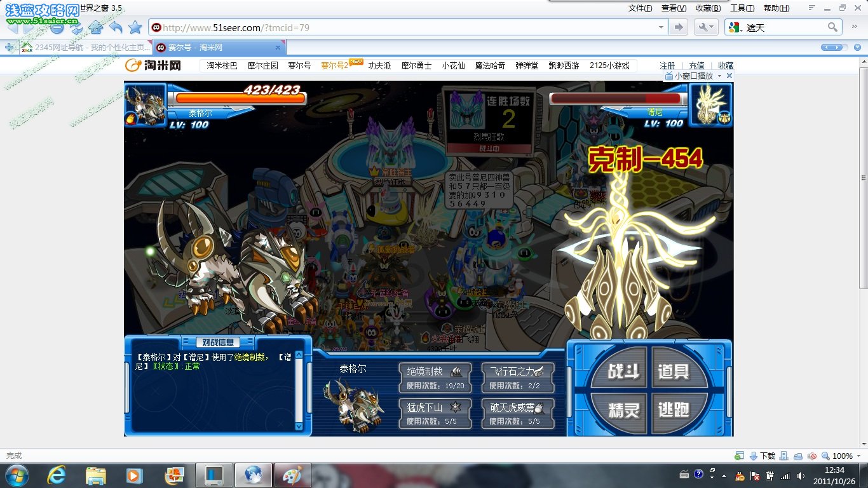868x488 pixels.
Task: Click the magnifier search icon
Action: click(x=832, y=27)
